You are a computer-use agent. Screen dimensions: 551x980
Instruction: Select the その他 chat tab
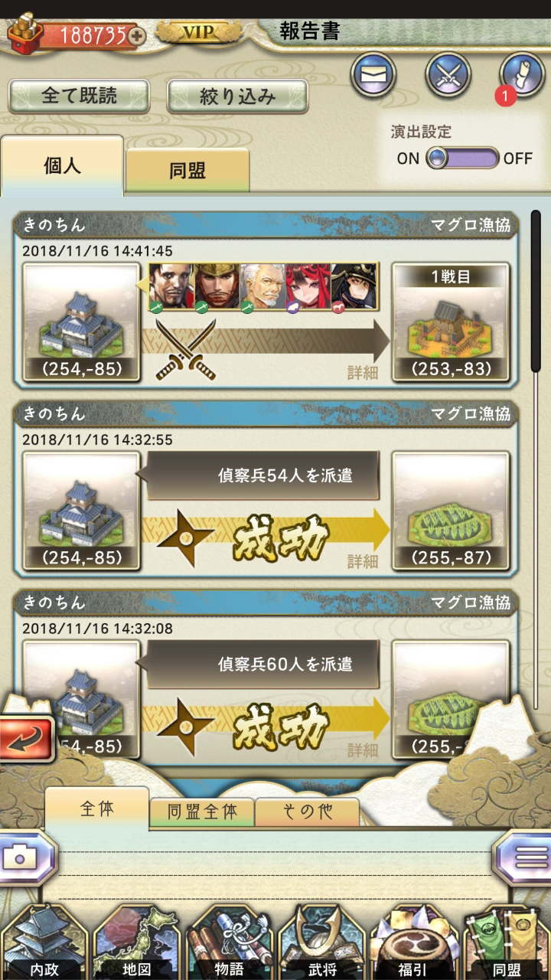click(307, 812)
